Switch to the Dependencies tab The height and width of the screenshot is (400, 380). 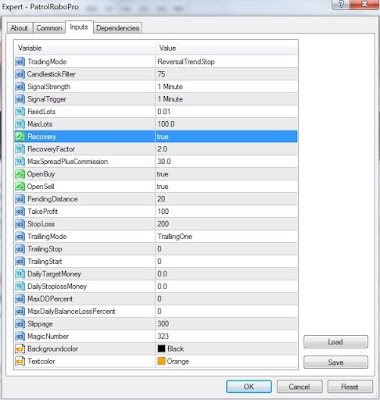pos(118,28)
